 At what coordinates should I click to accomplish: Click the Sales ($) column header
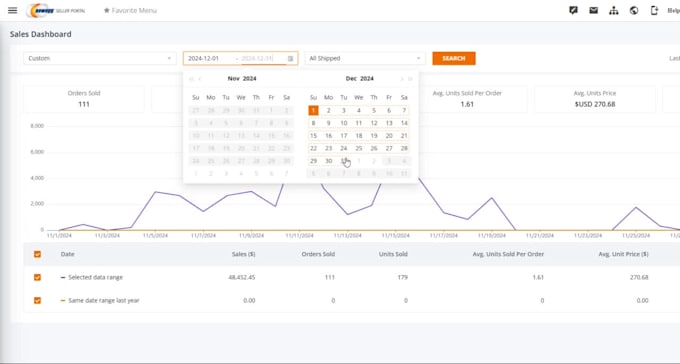[x=243, y=254]
